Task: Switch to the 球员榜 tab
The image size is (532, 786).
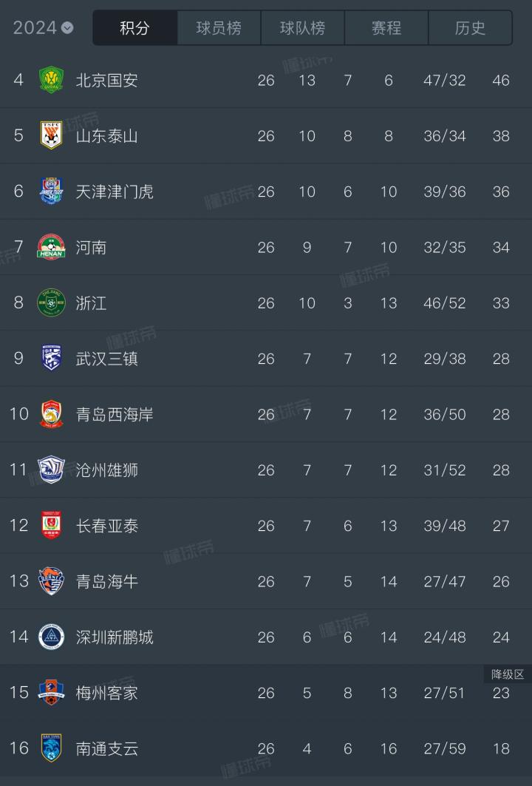Action: pyautogui.click(x=219, y=27)
